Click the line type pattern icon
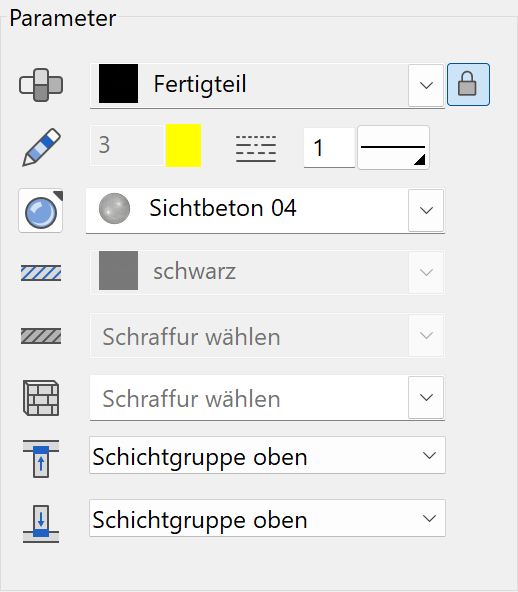The height and width of the screenshot is (592, 518). [256, 149]
